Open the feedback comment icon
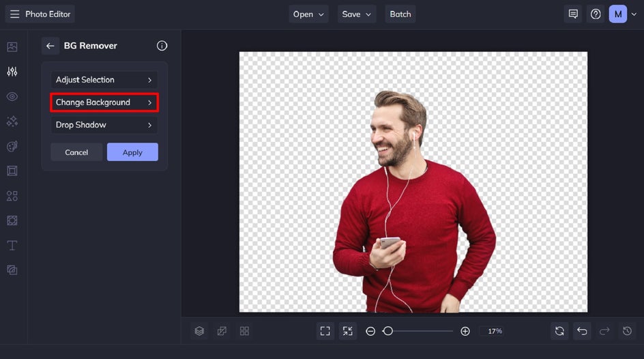This screenshot has height=359, width=644. (573, 14)
